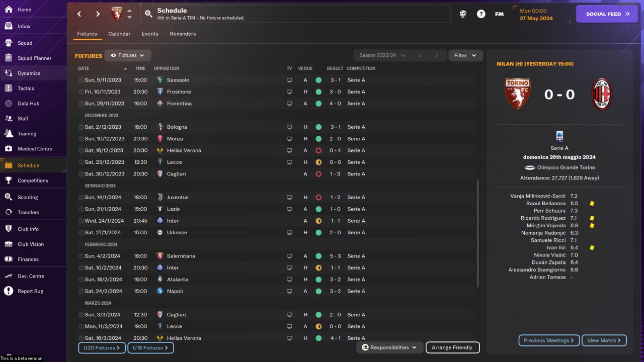The height and width of the screenshot is (362, 644).
Task: Open the globe icon beside help
Action: pos(463,14)
